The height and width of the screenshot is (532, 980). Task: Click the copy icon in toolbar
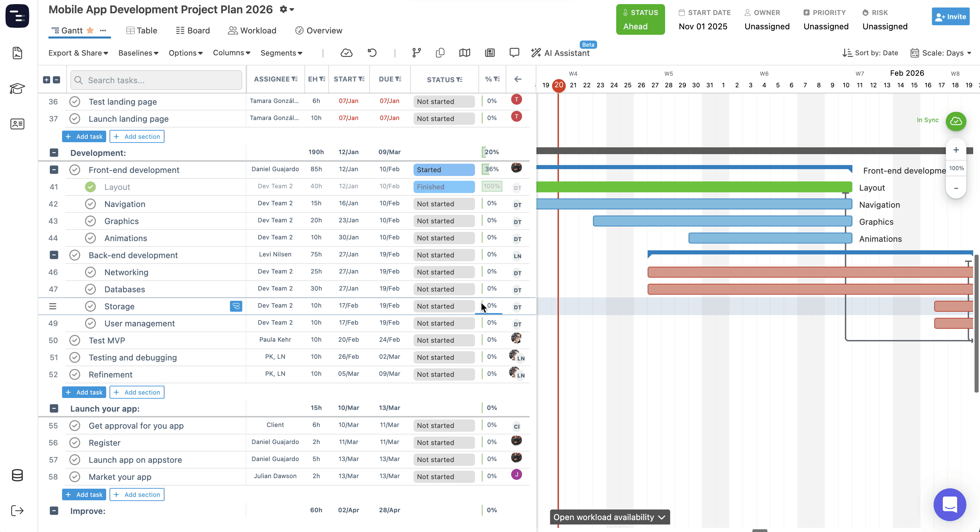tap(440, 53)
